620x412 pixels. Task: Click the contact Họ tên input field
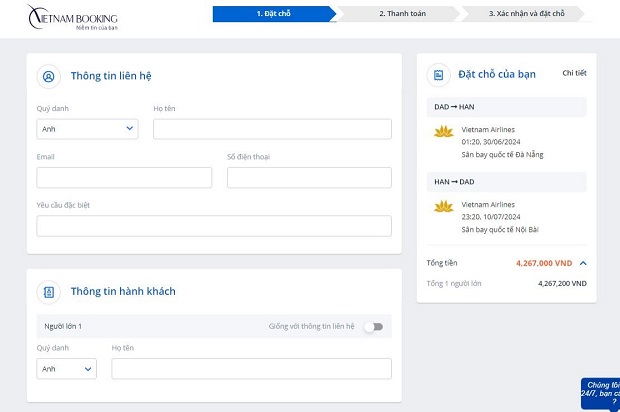tap(272, 129)
